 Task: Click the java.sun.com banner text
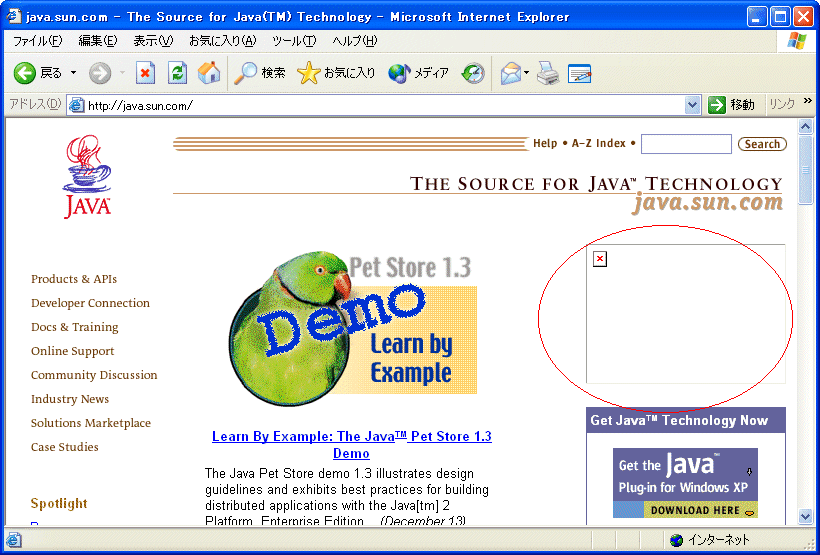(x=708, y=204)
